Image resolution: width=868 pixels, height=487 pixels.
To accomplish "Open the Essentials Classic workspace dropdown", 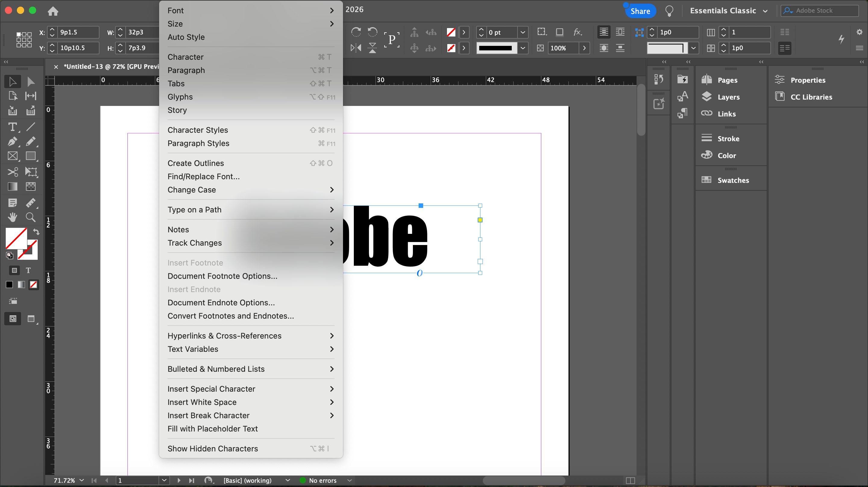I will pos(728,11).
